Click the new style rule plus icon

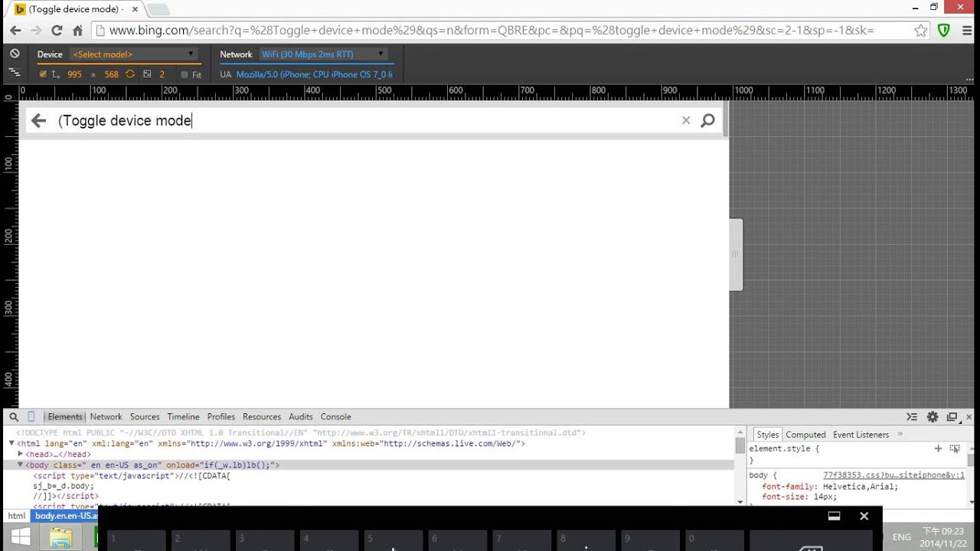(x=938, y=448)
